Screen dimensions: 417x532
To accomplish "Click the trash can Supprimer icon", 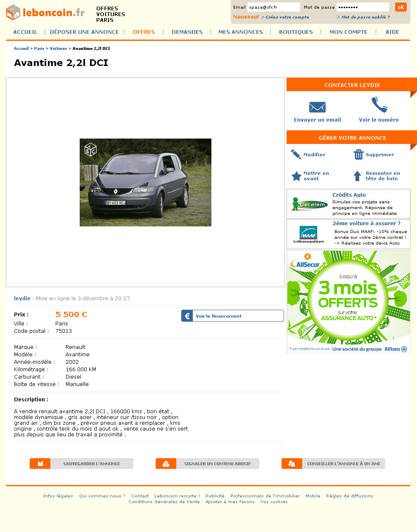I will click(358, 154).
